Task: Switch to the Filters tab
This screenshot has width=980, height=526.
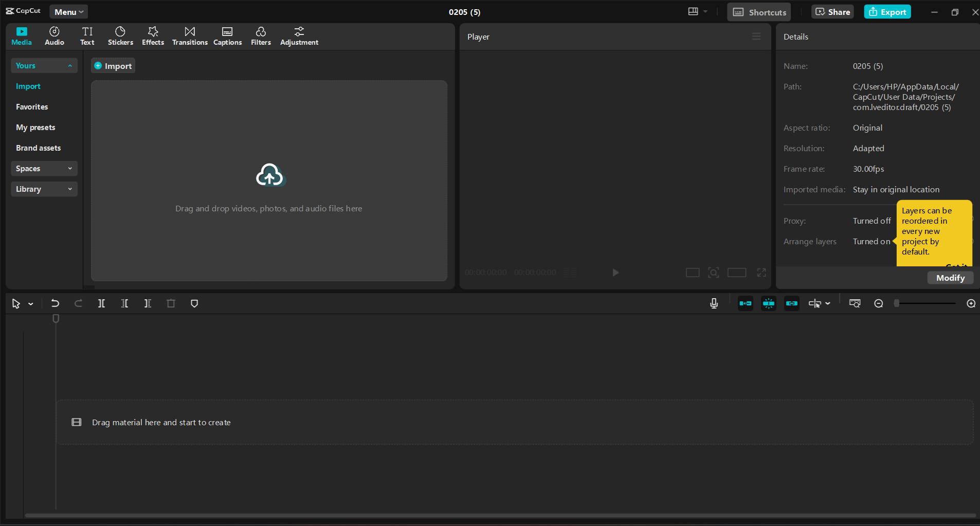Action: pyautogui.click(x=261, y=36)
